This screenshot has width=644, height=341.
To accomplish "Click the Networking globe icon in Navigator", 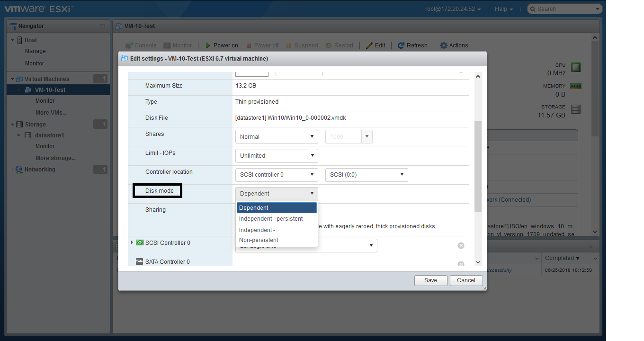I will tap(19, 170).
